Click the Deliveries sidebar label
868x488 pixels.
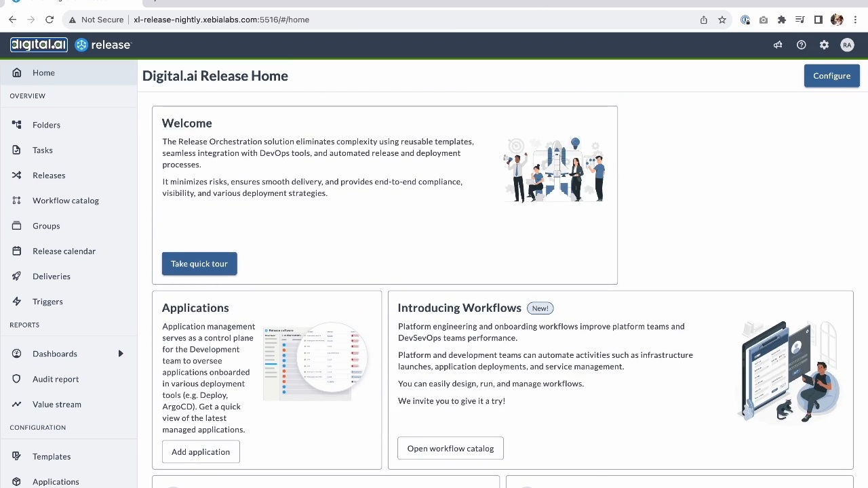coord(52,276)
